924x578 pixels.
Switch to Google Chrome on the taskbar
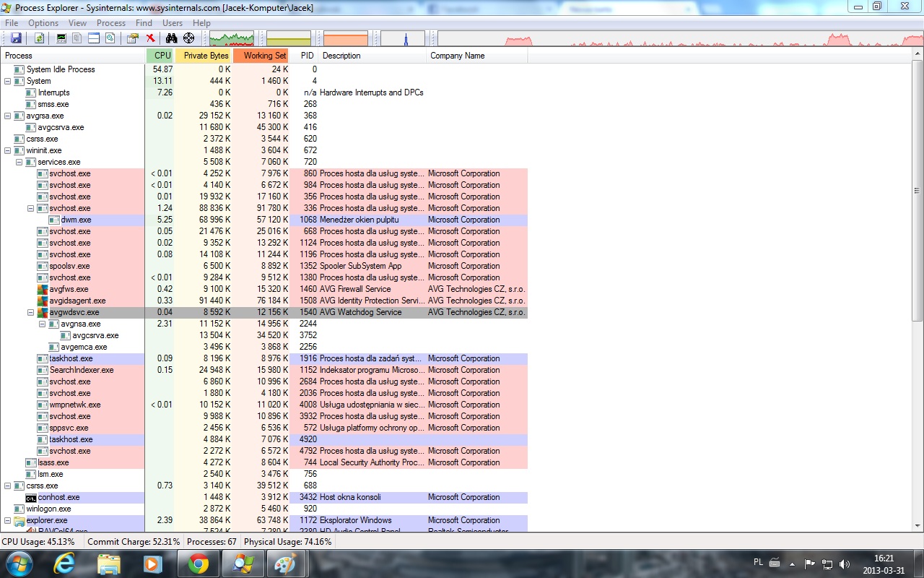(199, 563)
